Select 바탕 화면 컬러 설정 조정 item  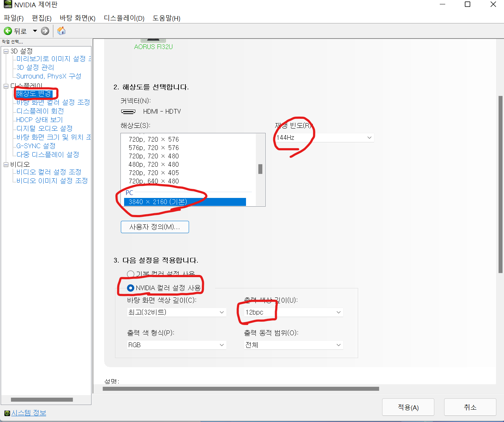[53, 102]
